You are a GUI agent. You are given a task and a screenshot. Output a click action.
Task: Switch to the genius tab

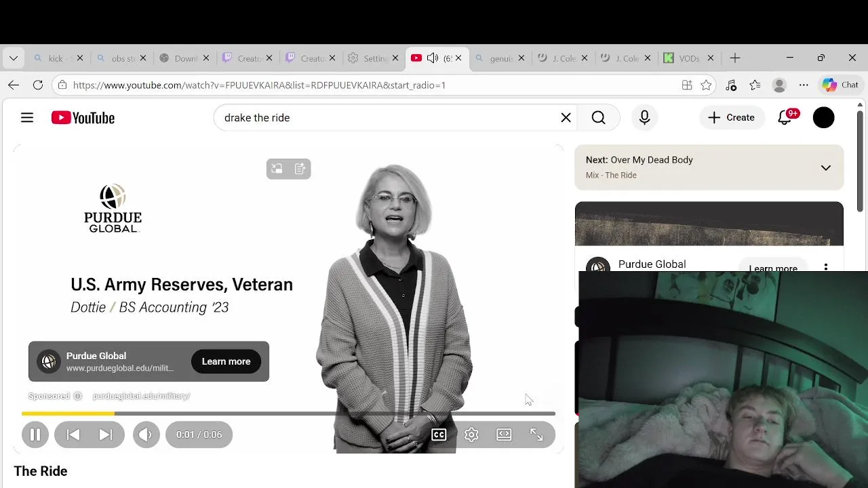pos(500,58)
